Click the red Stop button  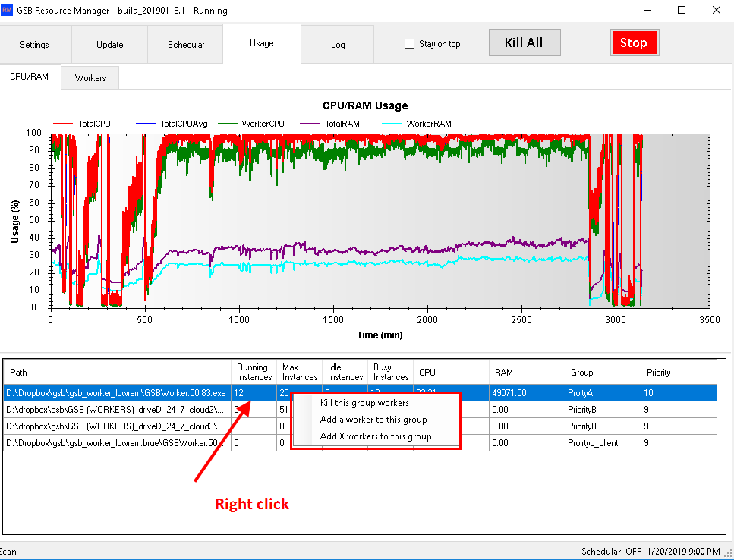[x=634, y=43]
